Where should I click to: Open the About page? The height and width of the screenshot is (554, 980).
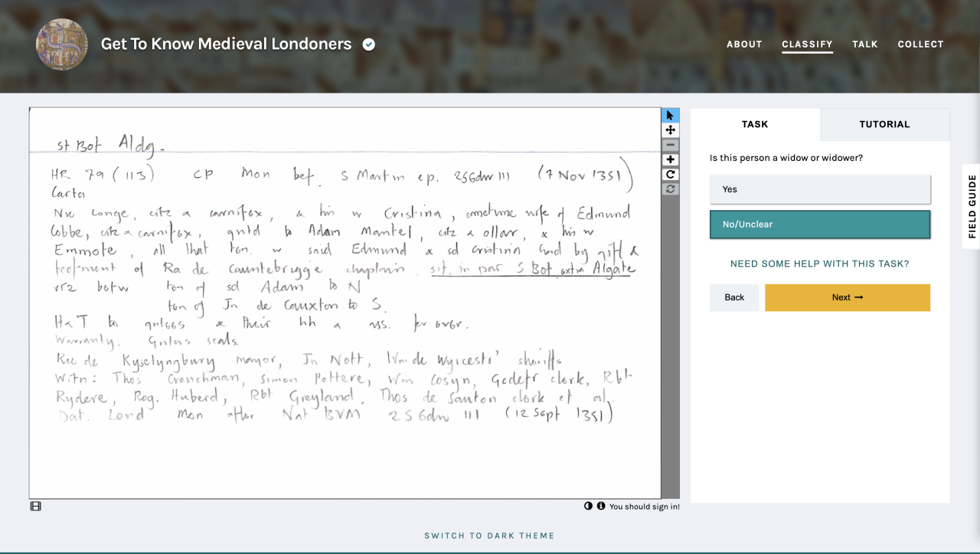tap(744, 44)
